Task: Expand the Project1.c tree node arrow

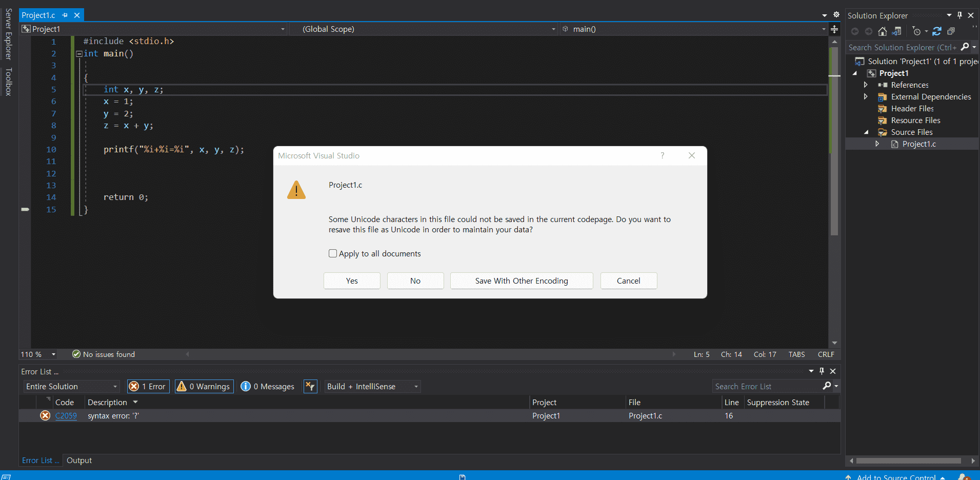Action: [877, 144]
